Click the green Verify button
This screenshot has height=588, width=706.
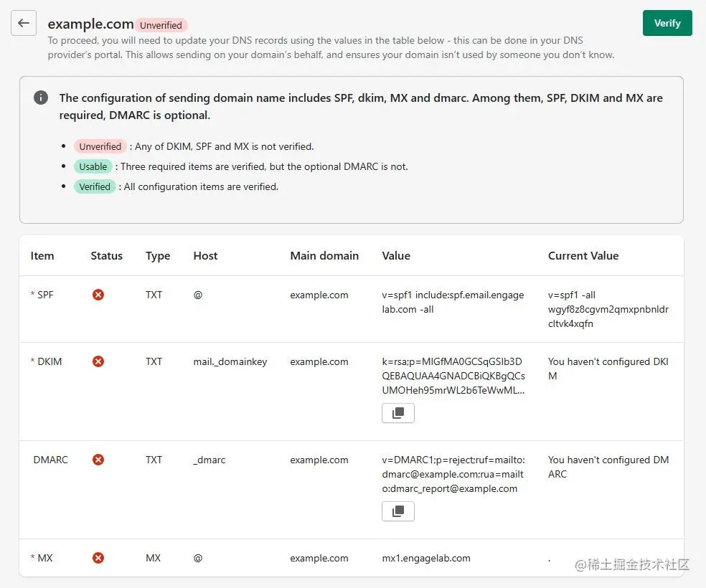(667, 23)
